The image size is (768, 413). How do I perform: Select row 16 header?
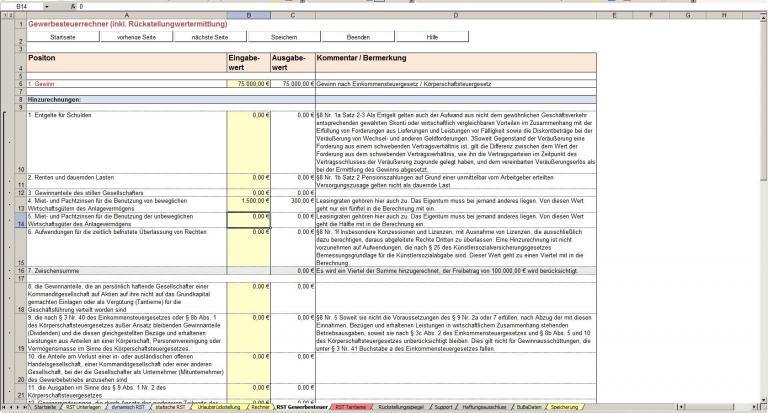[x=21, y=270]
